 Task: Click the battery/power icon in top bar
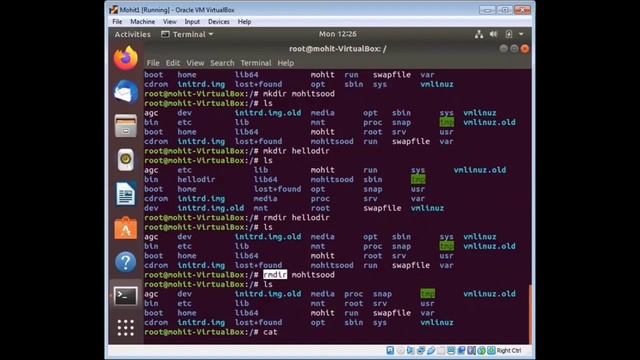(x=509, y=34)
